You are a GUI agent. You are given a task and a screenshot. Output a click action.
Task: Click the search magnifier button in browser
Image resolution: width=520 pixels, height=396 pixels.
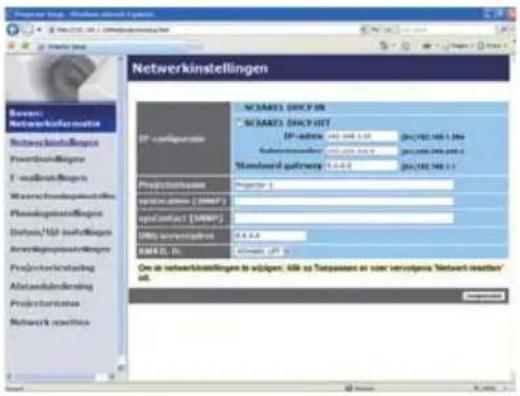click(504, 30)
